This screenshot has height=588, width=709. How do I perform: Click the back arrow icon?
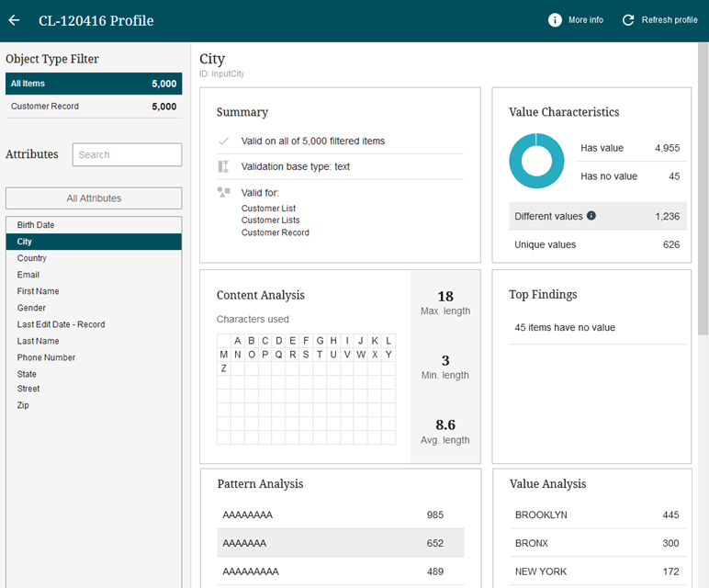(14, 20)
